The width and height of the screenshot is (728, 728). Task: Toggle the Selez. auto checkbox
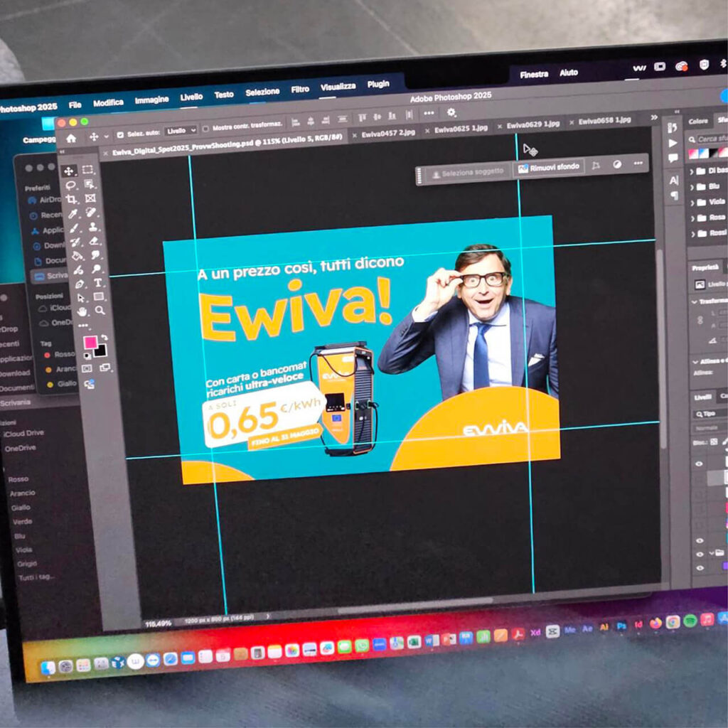(119, 134)
